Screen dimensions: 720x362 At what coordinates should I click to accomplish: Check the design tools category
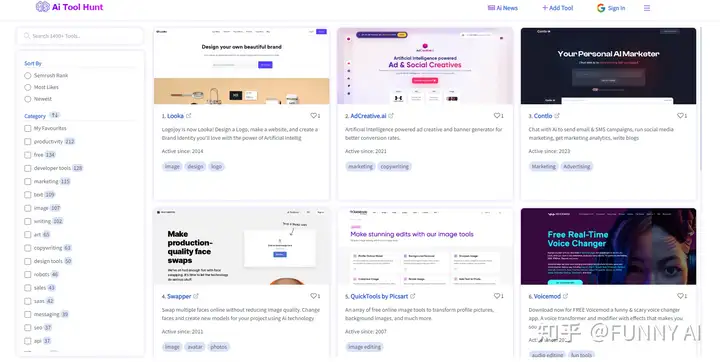coord(28,261)
